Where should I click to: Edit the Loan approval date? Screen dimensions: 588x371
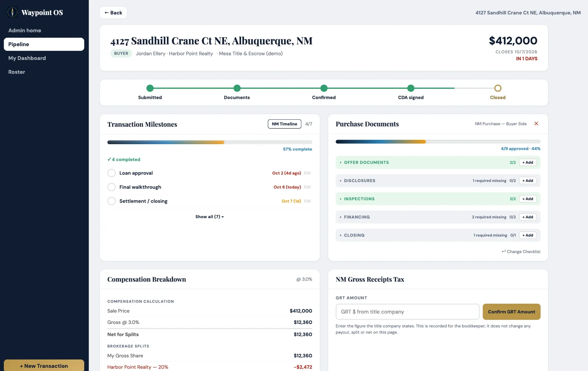pyautogui.click(x=308, y=173)
